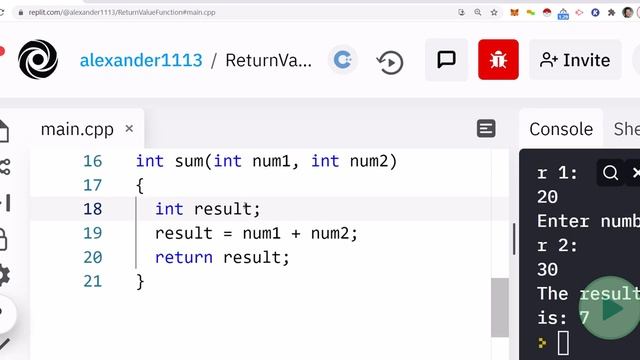Click the console search magnifier icon
Screen dimensions: 640x360
click(610, 173)
